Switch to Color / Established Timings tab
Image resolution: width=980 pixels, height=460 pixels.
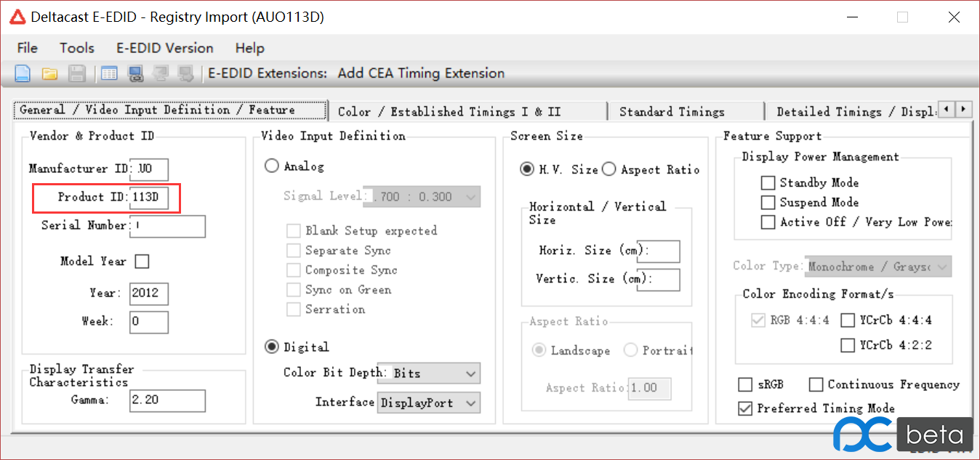pos(467,111)
